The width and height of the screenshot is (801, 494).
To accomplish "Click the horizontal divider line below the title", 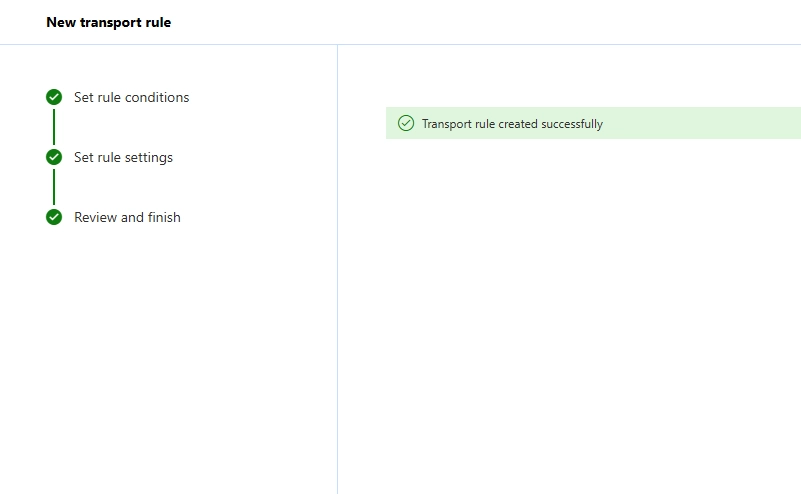I will click(400, 44).
